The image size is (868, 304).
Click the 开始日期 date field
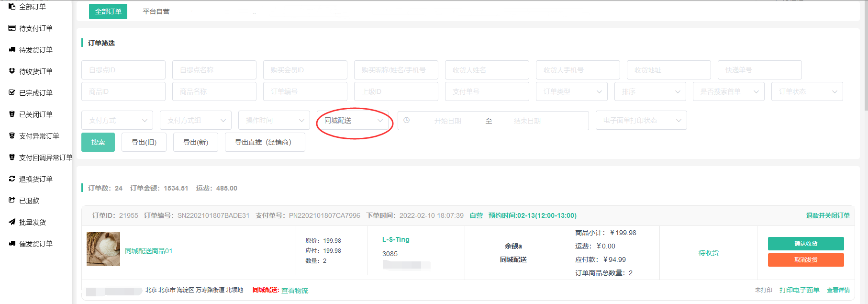[x=447, y=121]
